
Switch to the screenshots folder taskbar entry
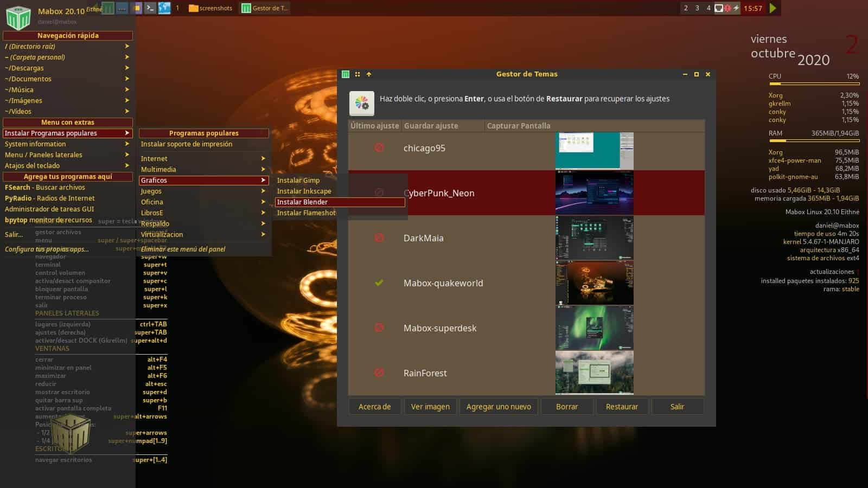[x=210, y=8]
